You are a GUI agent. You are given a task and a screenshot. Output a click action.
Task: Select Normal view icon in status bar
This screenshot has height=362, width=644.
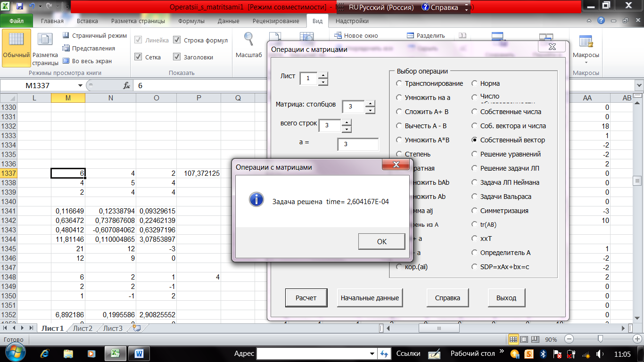click(x=513, y=339)
